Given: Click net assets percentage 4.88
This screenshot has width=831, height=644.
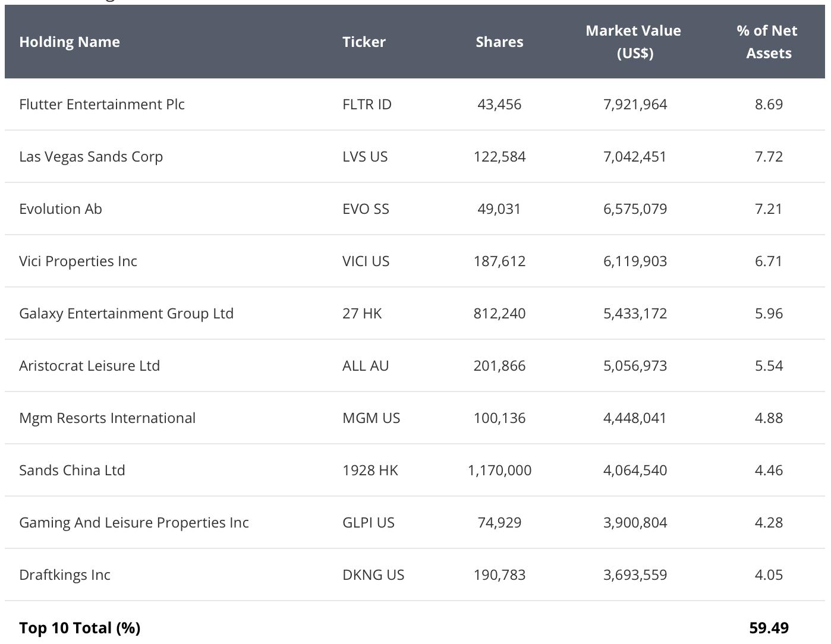Looking at the screenshot, I should pyautogui.click(x=769, y=418).
